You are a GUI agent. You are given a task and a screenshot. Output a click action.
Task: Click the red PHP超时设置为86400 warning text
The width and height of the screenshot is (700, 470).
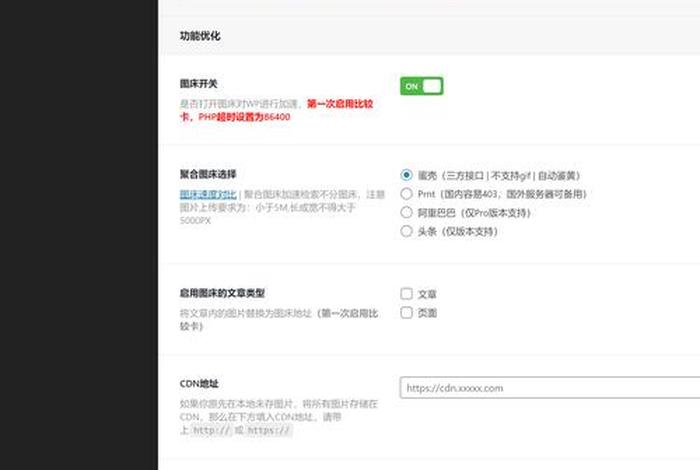[244, 117]
